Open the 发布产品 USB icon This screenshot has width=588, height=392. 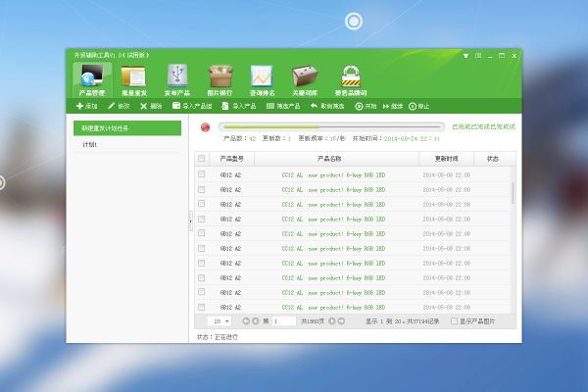click(177, 75)
